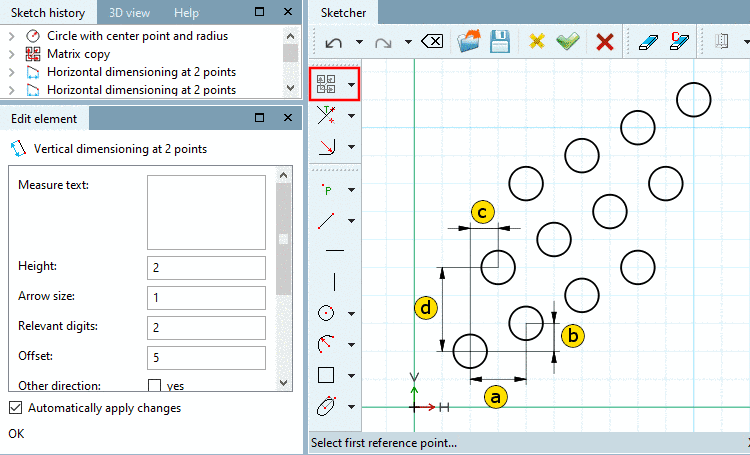750x455 pixels.
Task: Click in the Measure text box
Action: [x=206, y=212]
